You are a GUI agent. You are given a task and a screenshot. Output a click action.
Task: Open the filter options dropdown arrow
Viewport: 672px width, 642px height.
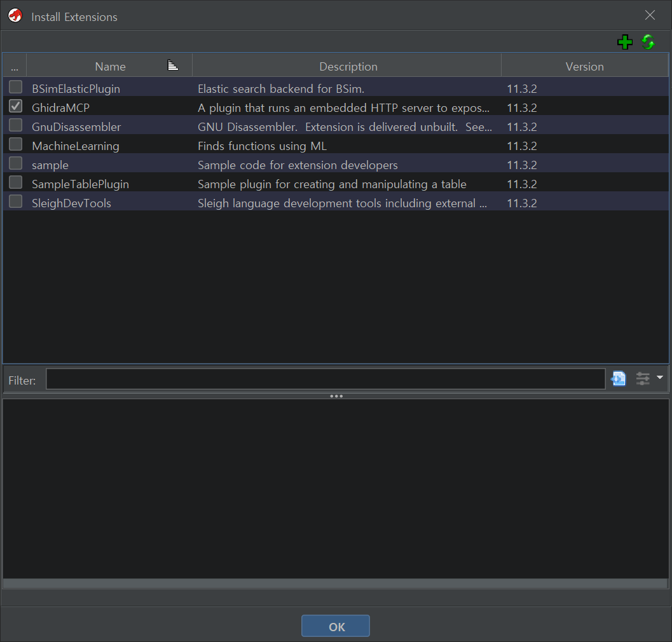click(659, 378)
